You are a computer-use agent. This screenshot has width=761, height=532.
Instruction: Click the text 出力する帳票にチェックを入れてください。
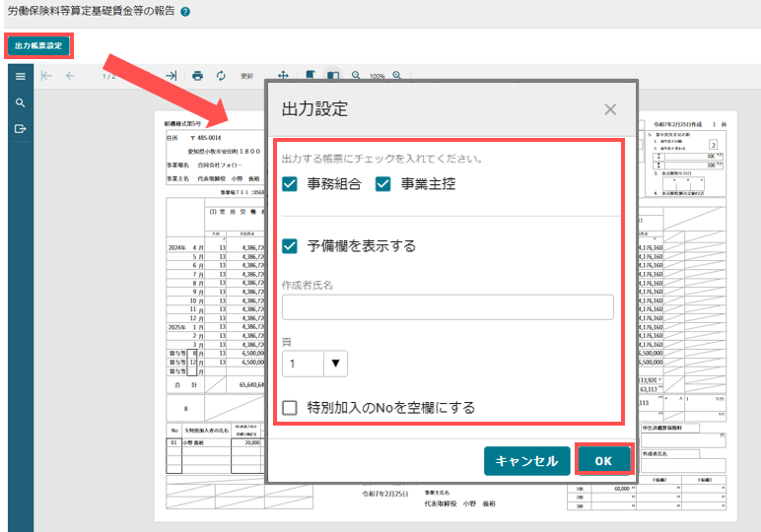coord(382,159)
